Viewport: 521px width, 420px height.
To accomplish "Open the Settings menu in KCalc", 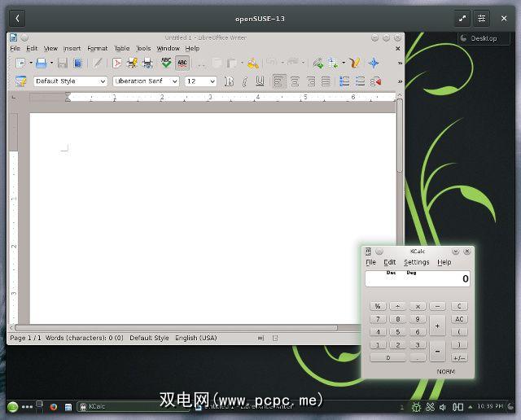I will pyautogui.click(x=416, y=262).
